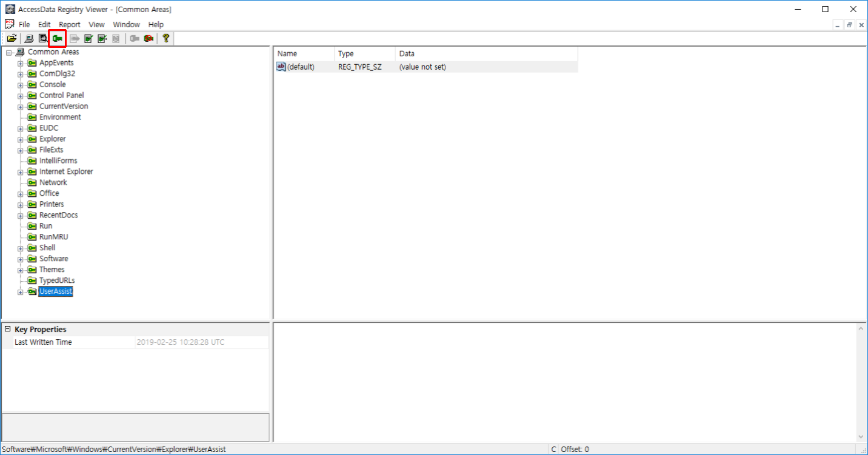Click the REG_TYPE_SZ type cell
This screenshot has height=455, width=868.
click(x=360, y=67)
